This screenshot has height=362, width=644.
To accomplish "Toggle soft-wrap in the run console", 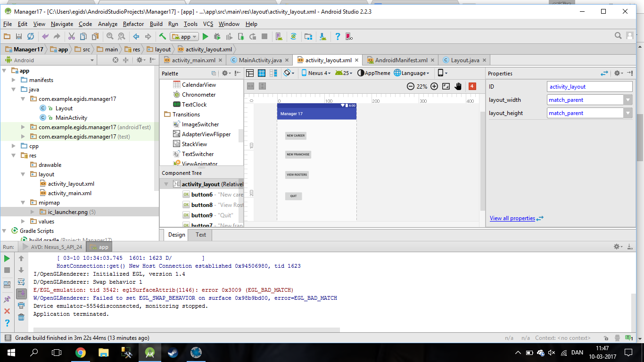I will point(21,282).
